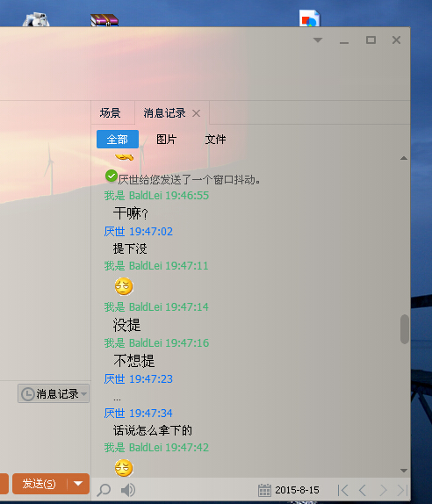Select the 文件 filter tab
The image size is (432, 504).
pos(215,140)
